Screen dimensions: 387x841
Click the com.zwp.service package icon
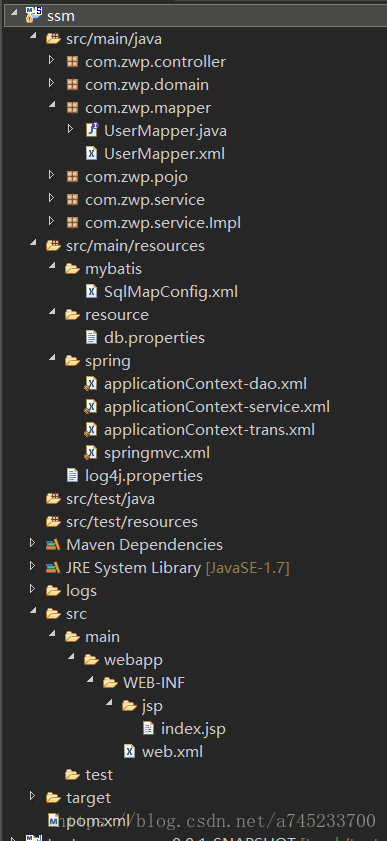(x=72, y=200)
